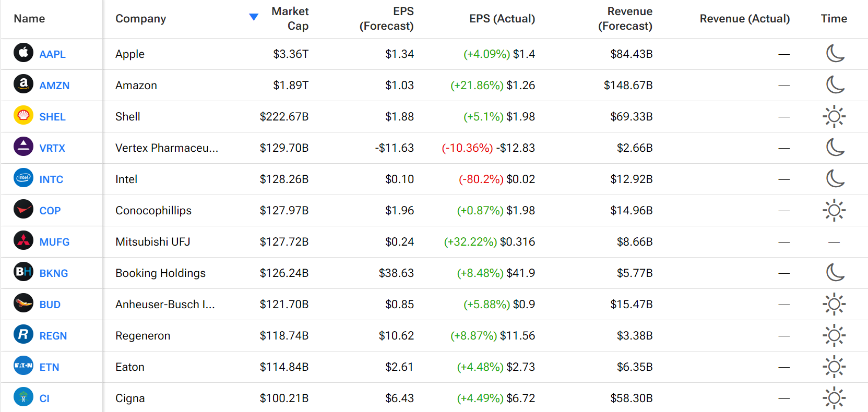The height and width of the screenshot is (412, 868).
Task: Click the revenue forecast $58.30B
Action: 632,398
